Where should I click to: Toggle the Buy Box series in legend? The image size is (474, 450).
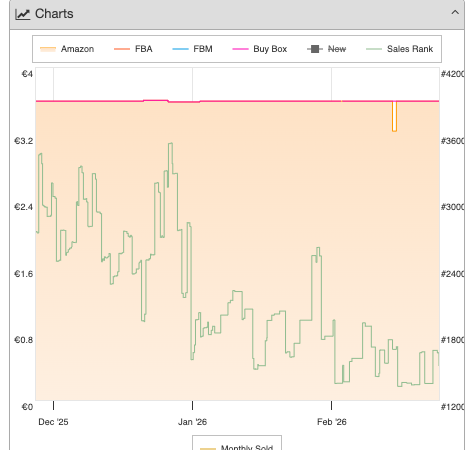260,49
